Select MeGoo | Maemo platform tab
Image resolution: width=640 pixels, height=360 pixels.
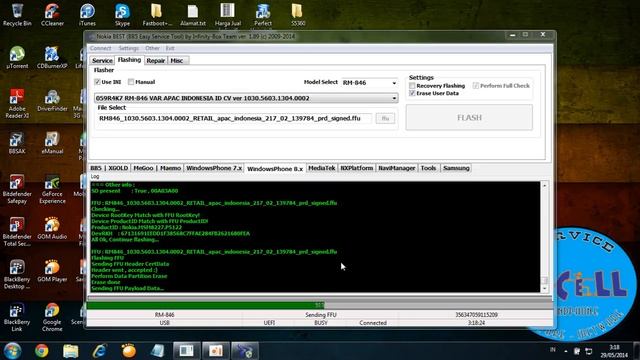157,168
